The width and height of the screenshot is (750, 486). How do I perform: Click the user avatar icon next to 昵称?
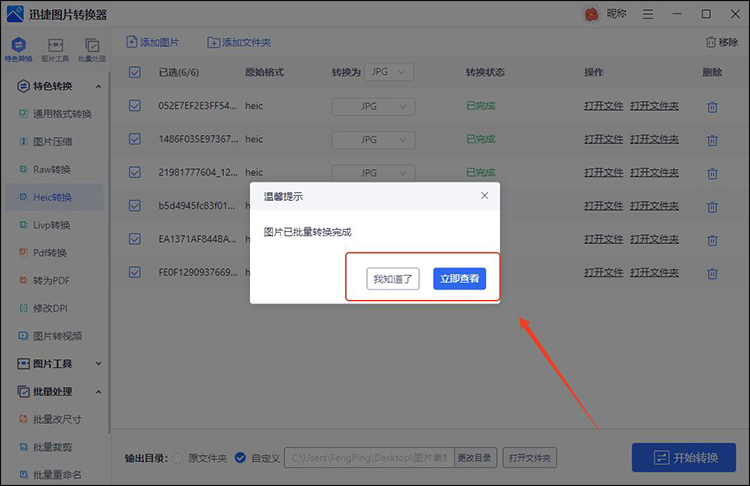tap(592, 14)
